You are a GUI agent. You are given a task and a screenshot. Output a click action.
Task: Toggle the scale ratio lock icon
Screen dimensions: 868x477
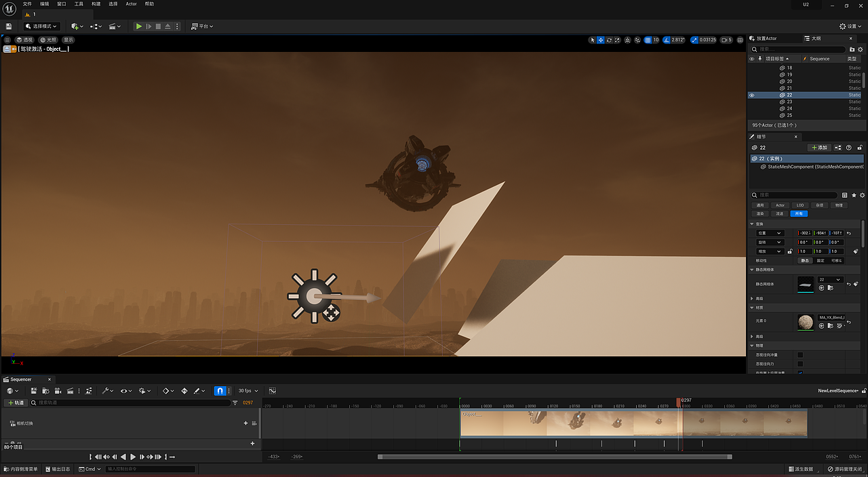[790, 251]
